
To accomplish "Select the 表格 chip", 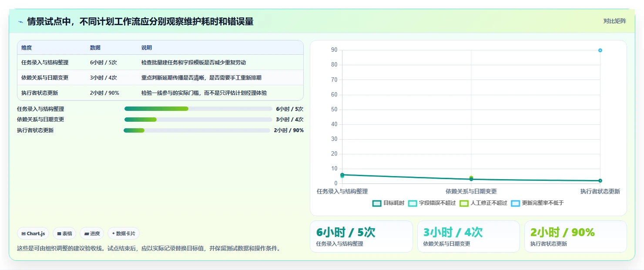I will (x=64, y=233).
